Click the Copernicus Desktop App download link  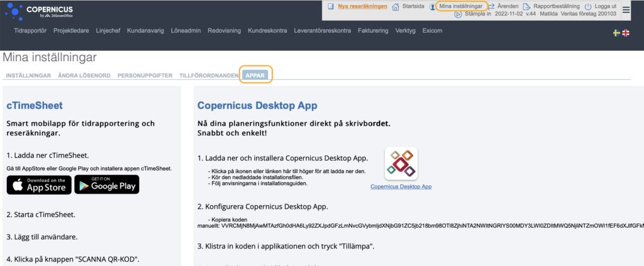[401, 186]
